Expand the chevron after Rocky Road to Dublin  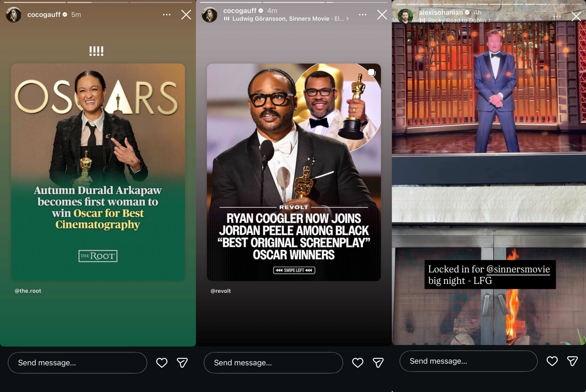pos(489,20)
